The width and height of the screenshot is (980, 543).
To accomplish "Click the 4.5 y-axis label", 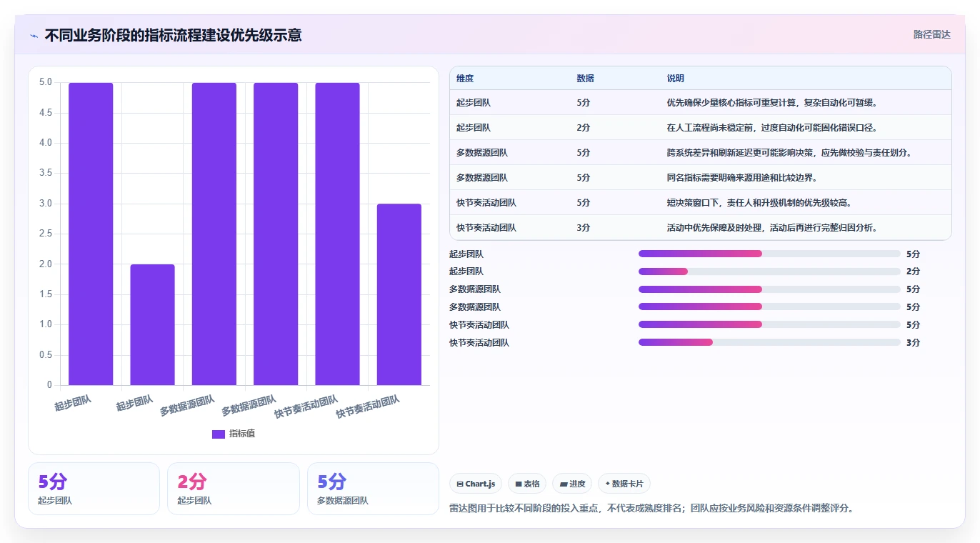I will coord(45,112).
